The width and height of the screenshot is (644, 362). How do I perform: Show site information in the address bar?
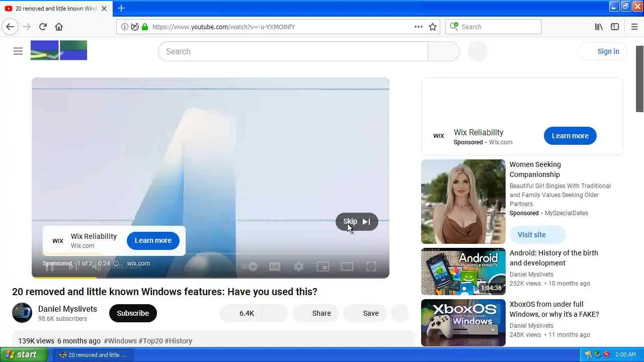point(125,27)
